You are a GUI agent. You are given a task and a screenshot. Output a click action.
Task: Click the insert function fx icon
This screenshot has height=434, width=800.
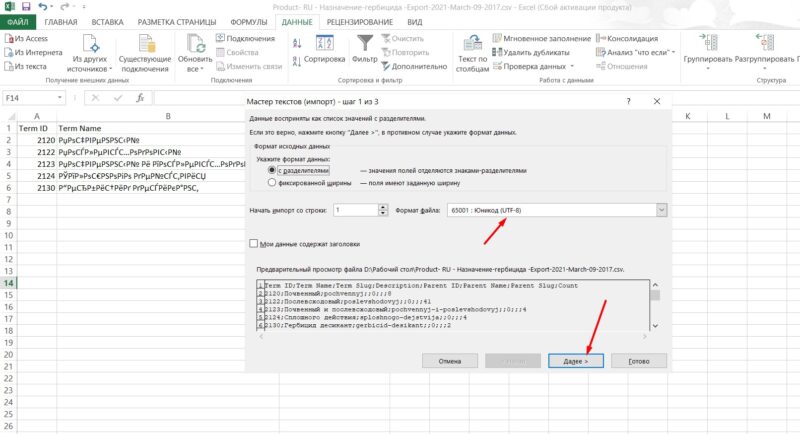pyautogui.click(x=140, y=98)
